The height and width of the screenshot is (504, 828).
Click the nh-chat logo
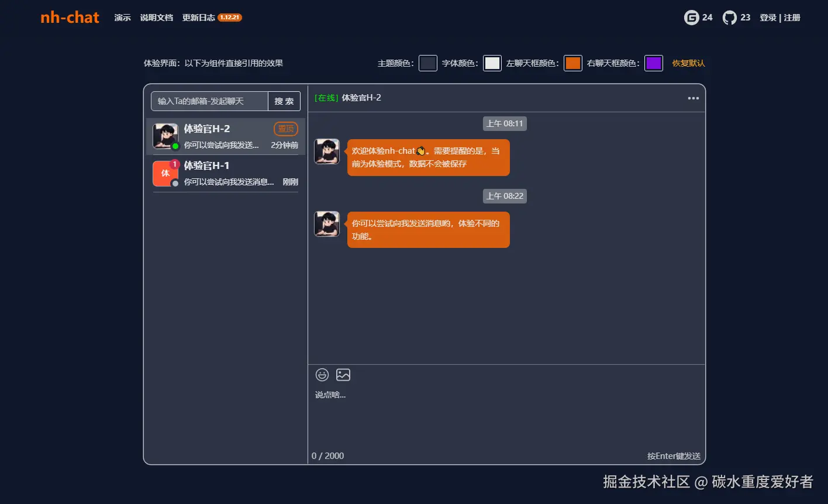(69, 17)
